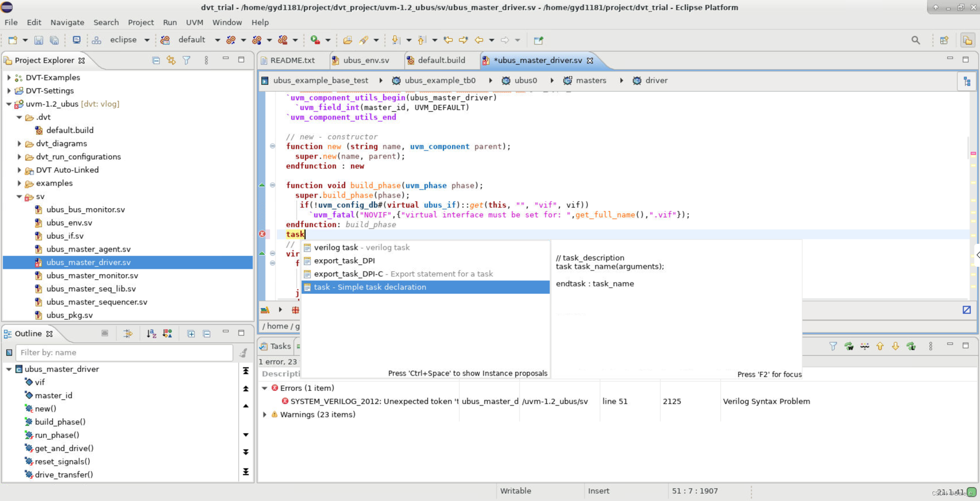This screenshot has height=501, width=980.
Task: Click Sort alphabetically icon in Outline
Action: (151, 334)
